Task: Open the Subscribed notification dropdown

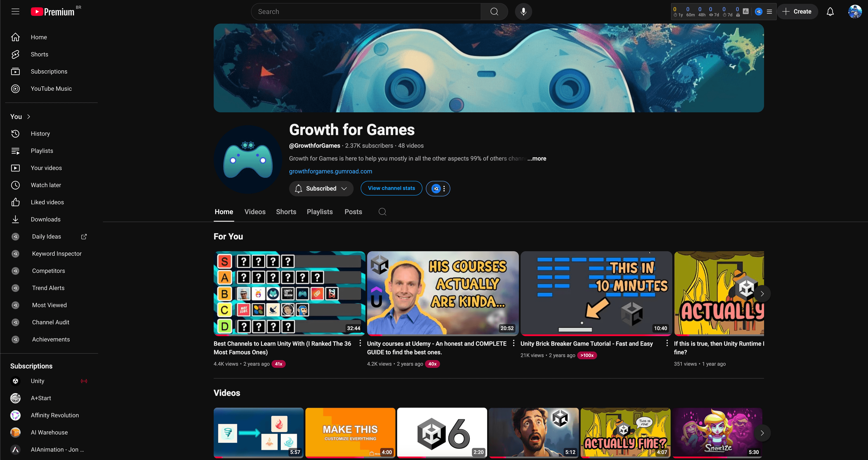Action: [x=321, y=188]
